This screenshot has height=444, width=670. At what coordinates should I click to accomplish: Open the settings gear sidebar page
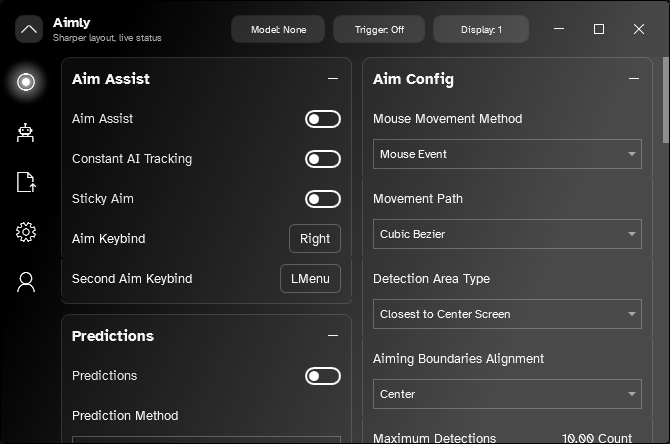pos(26,232)
